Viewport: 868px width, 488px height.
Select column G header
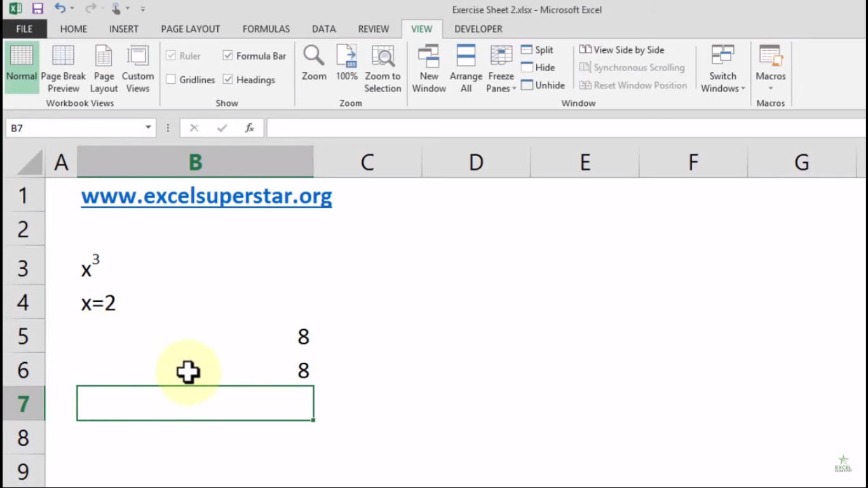pos(802,162)
